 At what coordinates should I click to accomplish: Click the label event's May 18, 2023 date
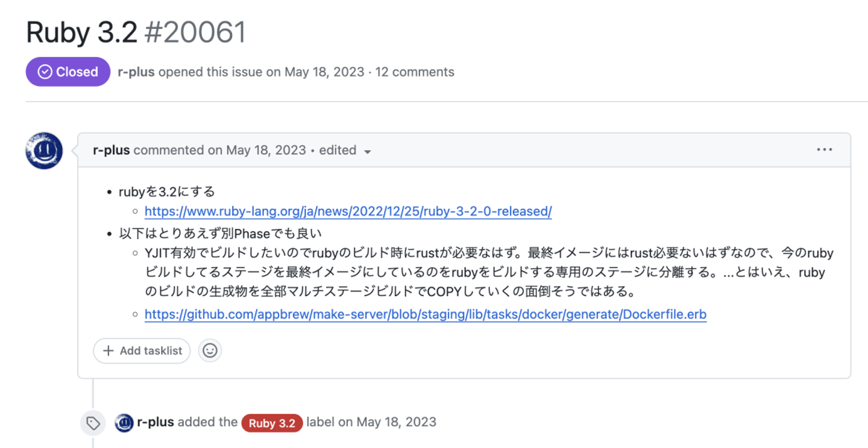tap(396, 422)
